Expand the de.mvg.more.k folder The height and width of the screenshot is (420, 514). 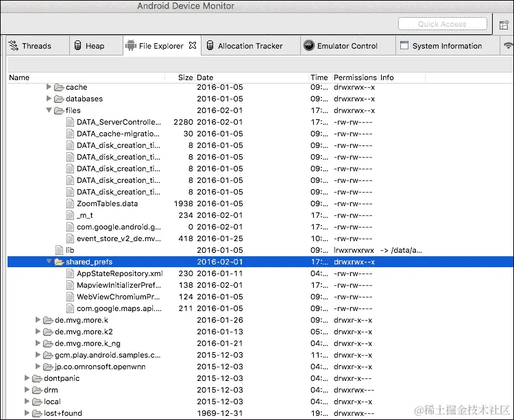click(x=38, y=320)
